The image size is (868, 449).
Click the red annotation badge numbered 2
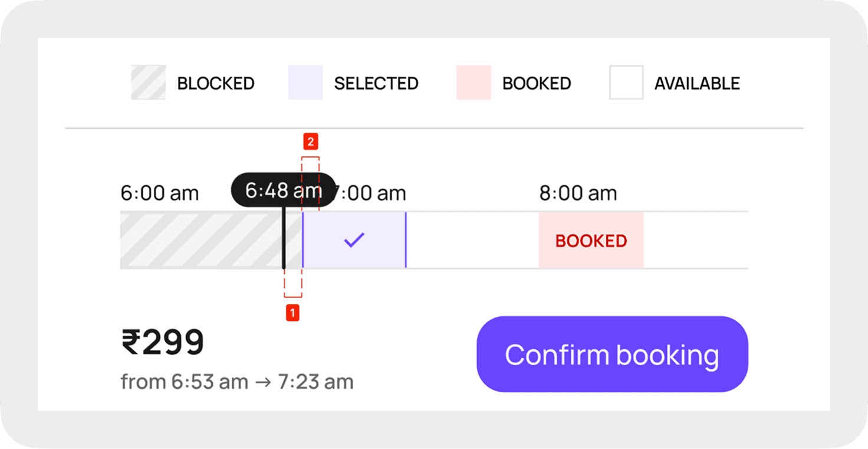310,142
